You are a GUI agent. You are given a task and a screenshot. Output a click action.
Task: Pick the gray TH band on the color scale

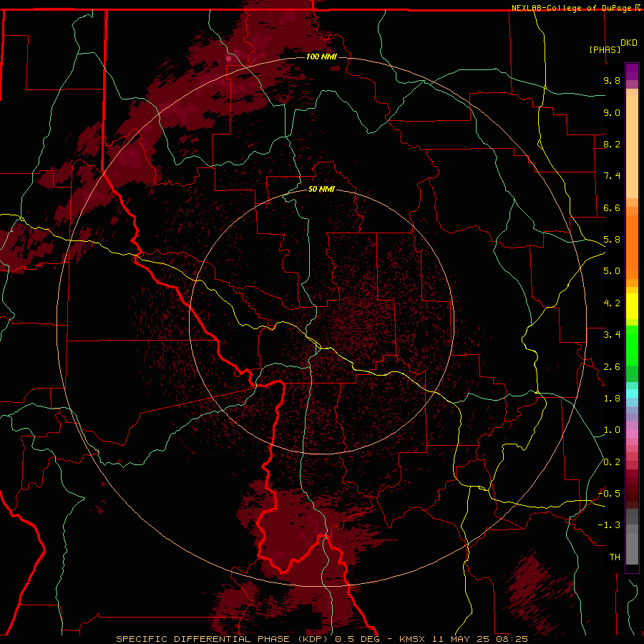click(632, 549)
